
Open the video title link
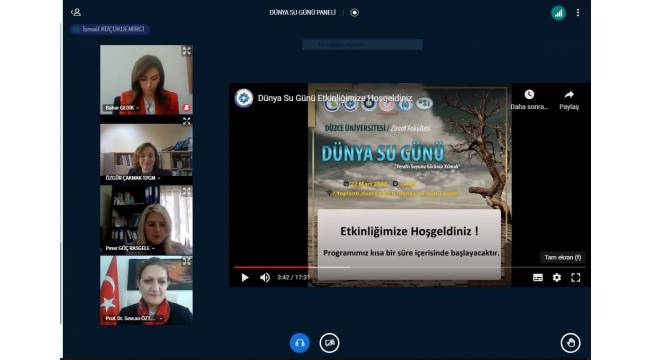point(335,98)
